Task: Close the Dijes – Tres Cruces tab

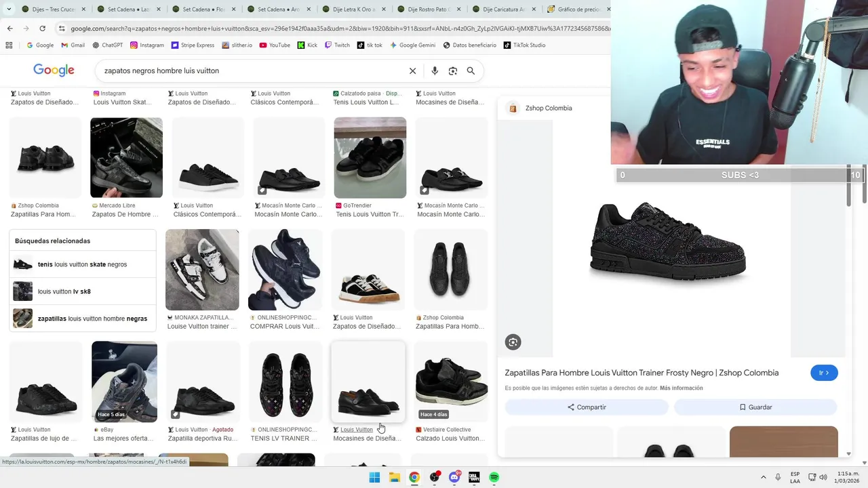Action: click(x=83, y=9)
